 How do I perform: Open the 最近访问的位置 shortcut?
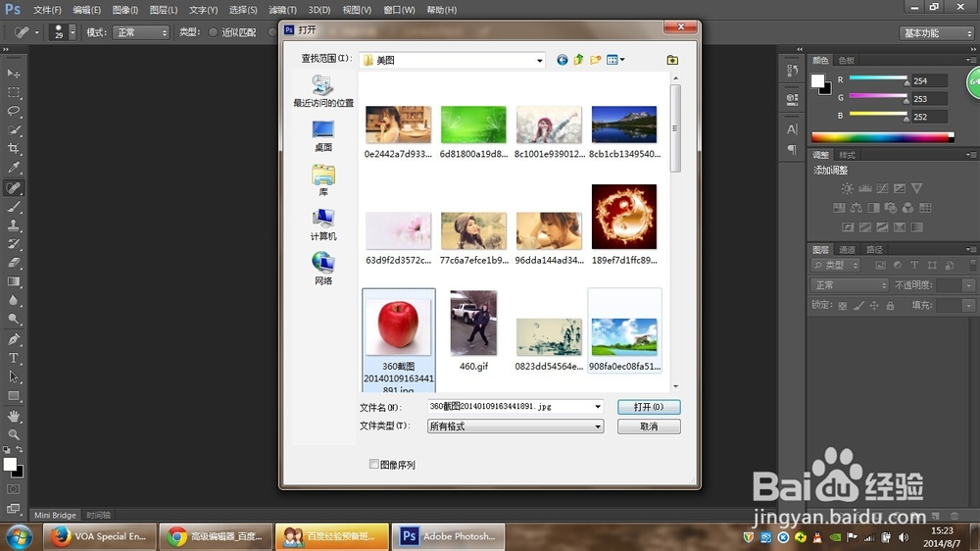tap(323, 90)
